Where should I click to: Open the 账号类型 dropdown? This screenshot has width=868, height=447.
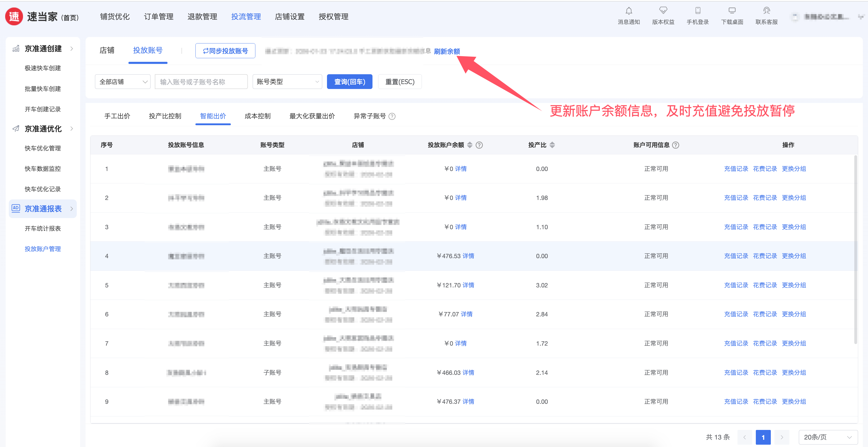[287, 81]
